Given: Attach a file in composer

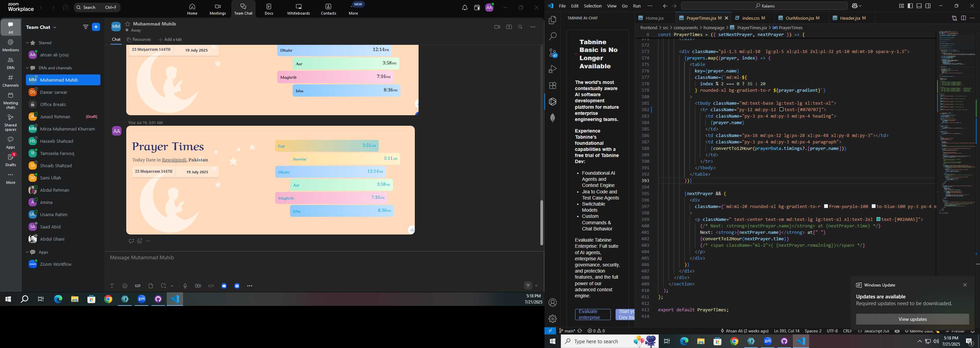Looking at the screenshot, I should pos(151,286).
